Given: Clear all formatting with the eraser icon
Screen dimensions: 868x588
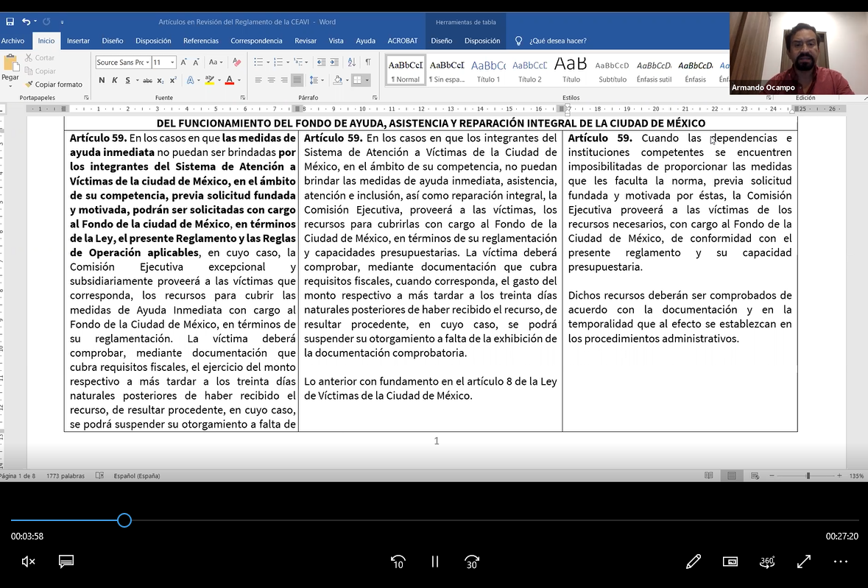Looking at the screenshot, I should 237,63.
